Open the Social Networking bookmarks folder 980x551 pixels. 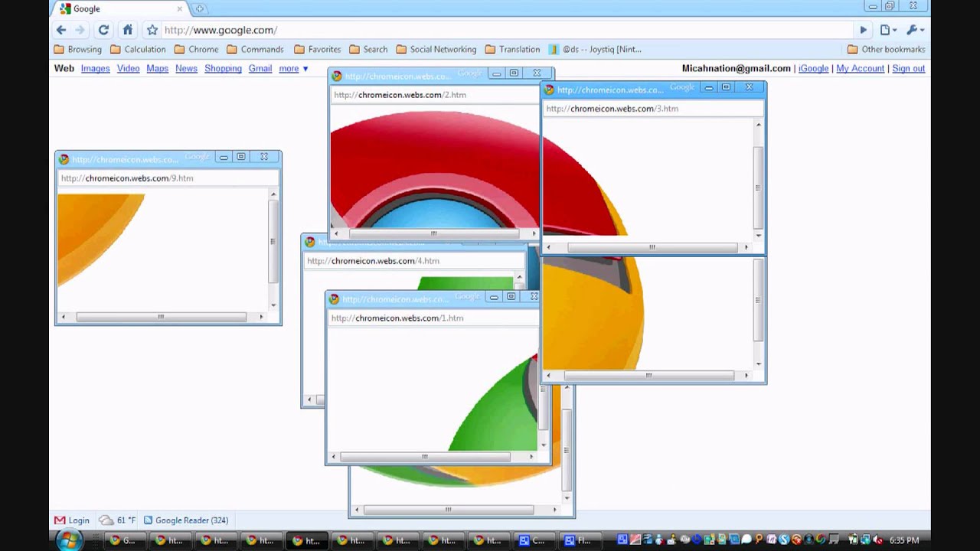[436, 49]
